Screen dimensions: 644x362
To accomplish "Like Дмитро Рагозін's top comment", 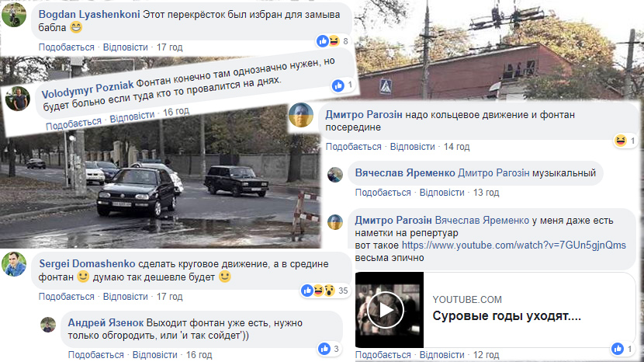I will coord(354,147).
